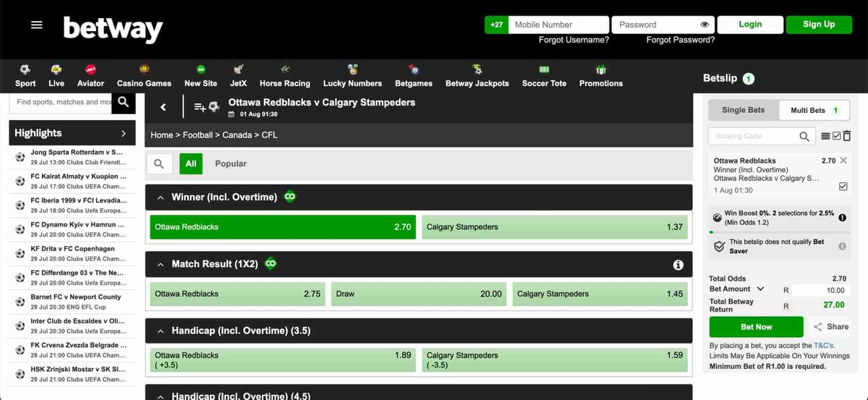Screen dimensions: 868x400
Task: Remove Ottawa Redblacks from betslip
Action: tap(843, 160)
